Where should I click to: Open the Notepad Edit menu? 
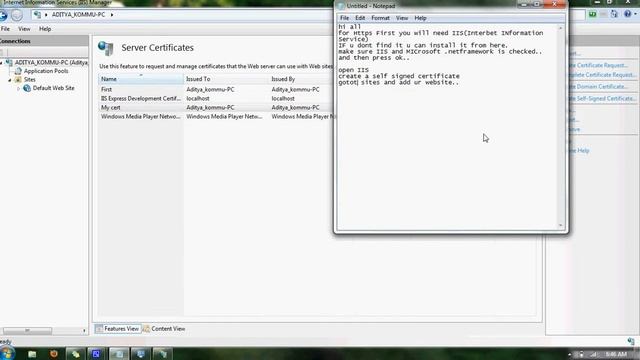[360, 18]
